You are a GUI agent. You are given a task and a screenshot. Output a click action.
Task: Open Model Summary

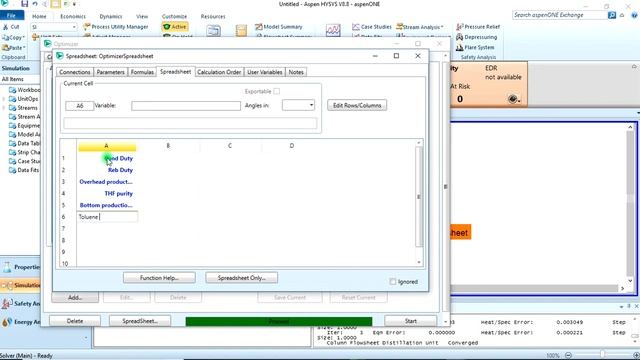pyautogui.click(x=279, y=27)
